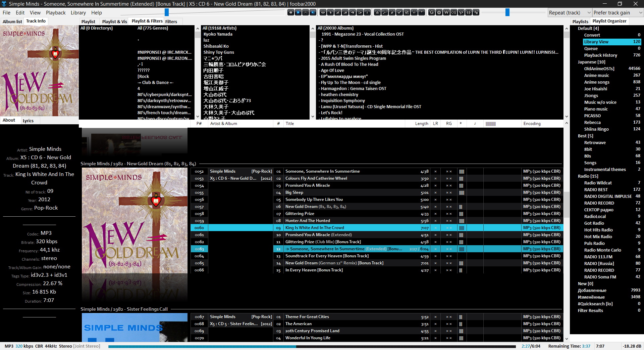
Task: Select the Playback History playlist
Action: [x=600, y=55]
